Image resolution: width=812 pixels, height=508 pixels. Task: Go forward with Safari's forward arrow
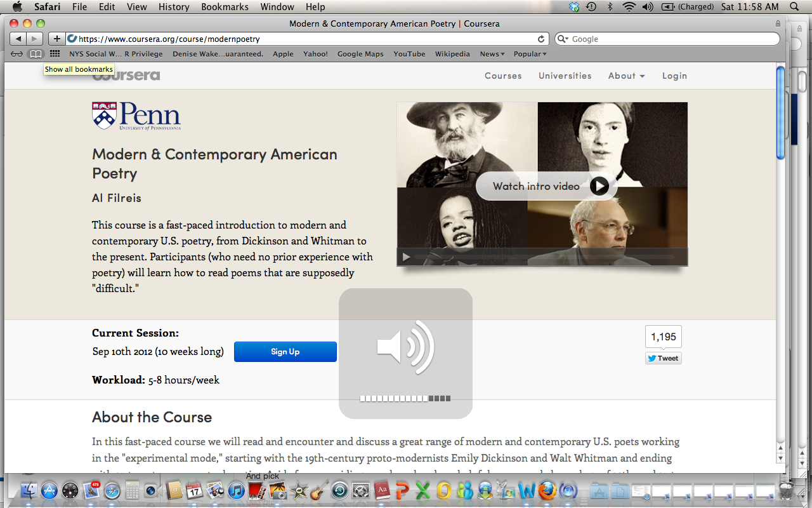click(34, 39)
